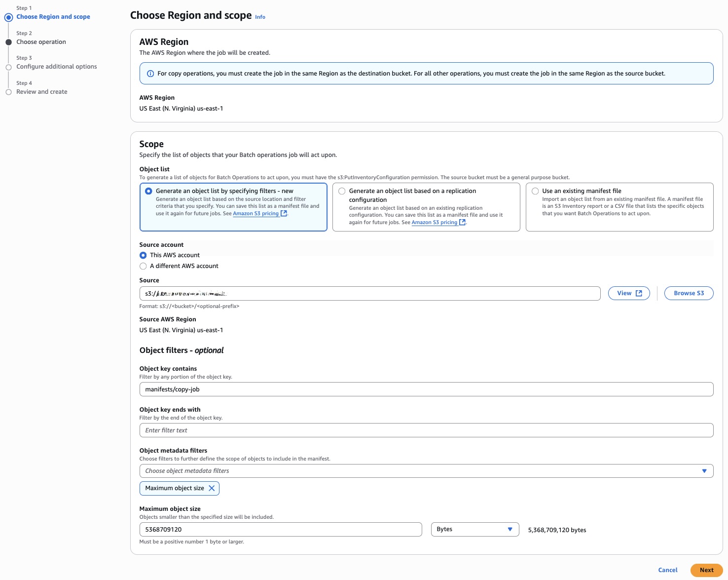Open the Info link beside page title
Viewport: 728px width, 580px height.
(260, 17)
